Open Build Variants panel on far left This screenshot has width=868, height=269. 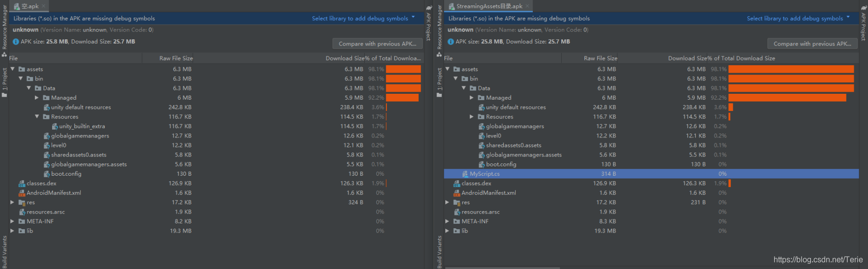pyautogui.click(x=4, y=252)
